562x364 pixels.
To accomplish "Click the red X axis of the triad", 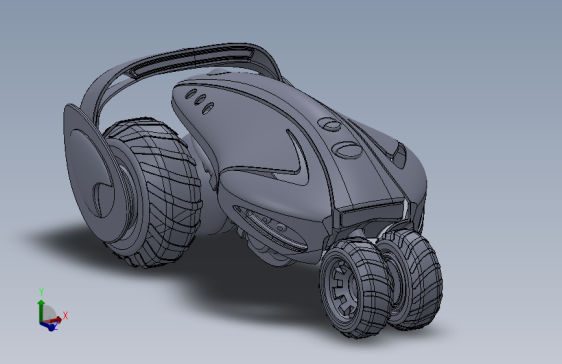I will coord(54,320).
